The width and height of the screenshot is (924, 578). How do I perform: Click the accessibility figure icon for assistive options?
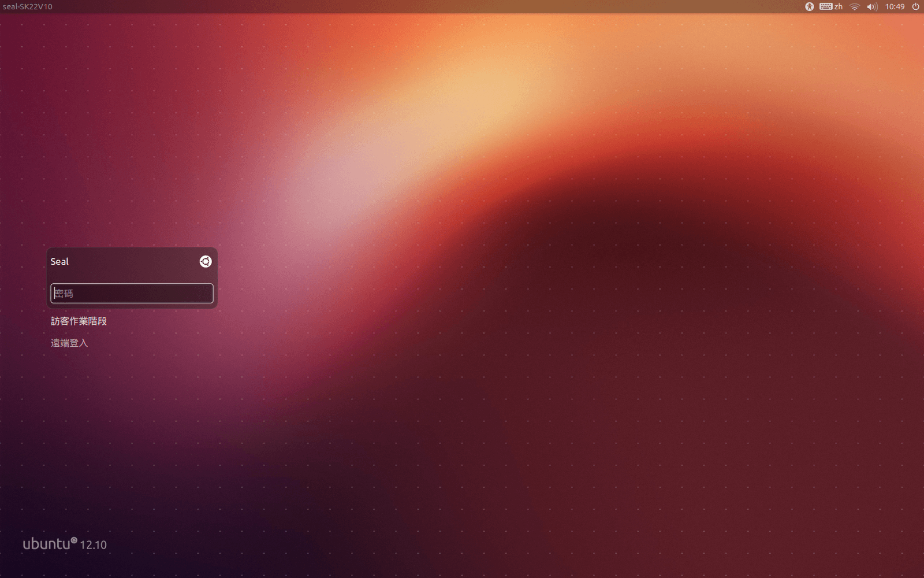coord(810,7)
